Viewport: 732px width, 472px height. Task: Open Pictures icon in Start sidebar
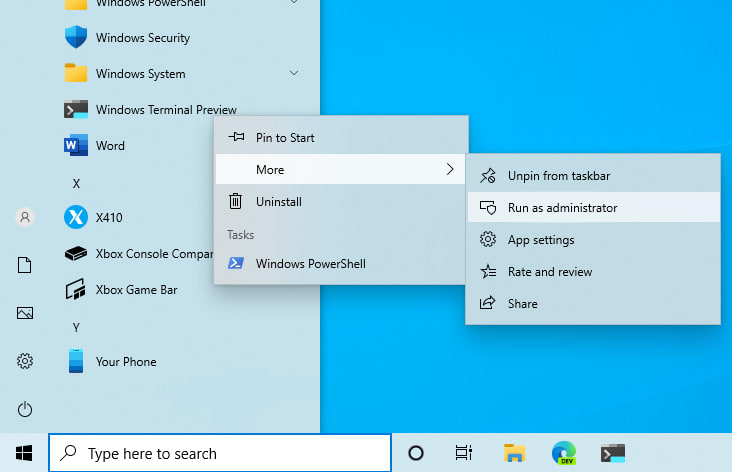[25, 313]
